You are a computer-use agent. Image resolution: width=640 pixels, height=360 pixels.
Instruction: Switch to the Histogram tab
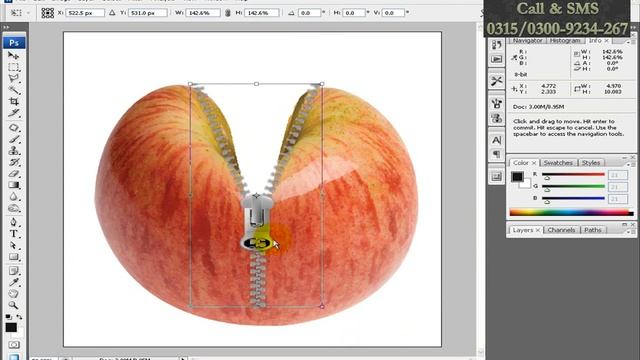565,41
